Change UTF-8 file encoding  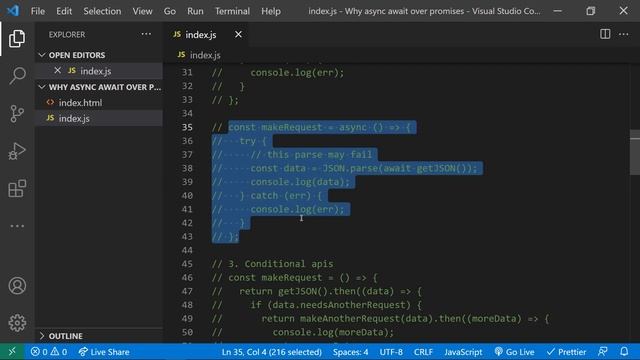391,351
